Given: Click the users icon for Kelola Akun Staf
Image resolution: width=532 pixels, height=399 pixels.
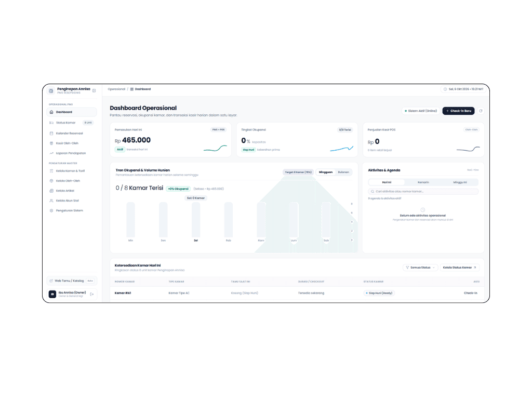Looking at the screenshot, I should pyautogui.click(x=51, y=201).
